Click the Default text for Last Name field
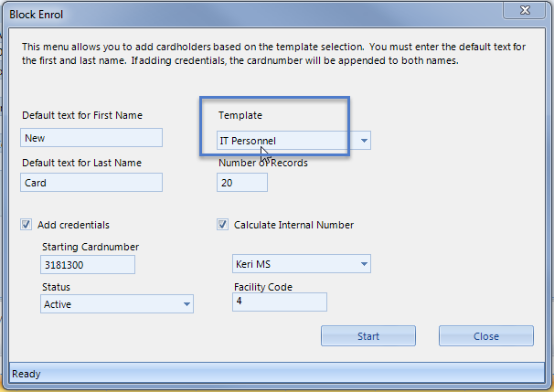 pos(91,183)
